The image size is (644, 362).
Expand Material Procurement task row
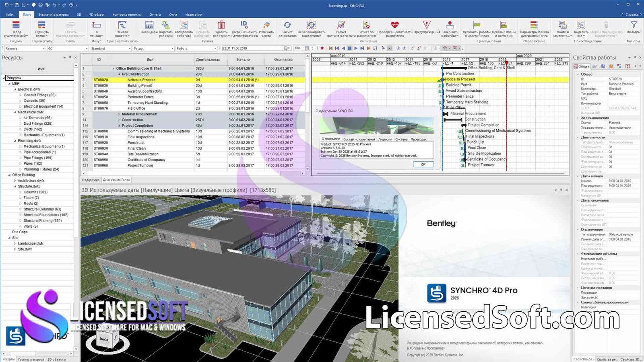point(119,114)
